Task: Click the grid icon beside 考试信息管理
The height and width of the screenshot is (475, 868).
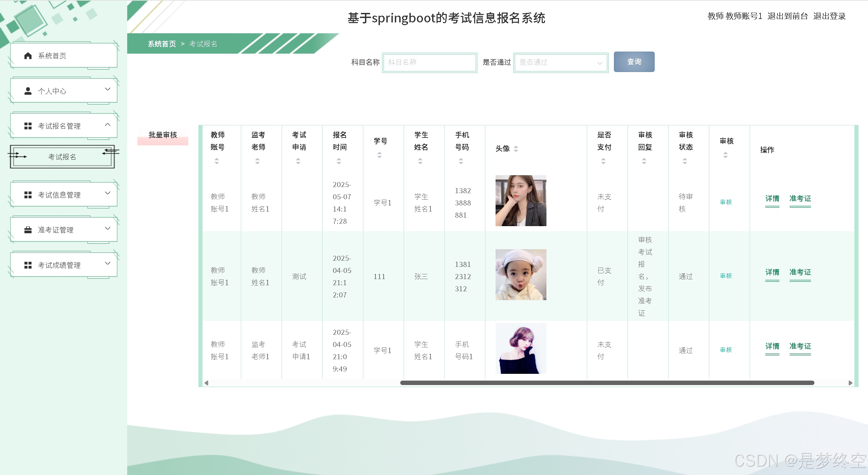Action: pyautogui.click(x=28, y=195)
